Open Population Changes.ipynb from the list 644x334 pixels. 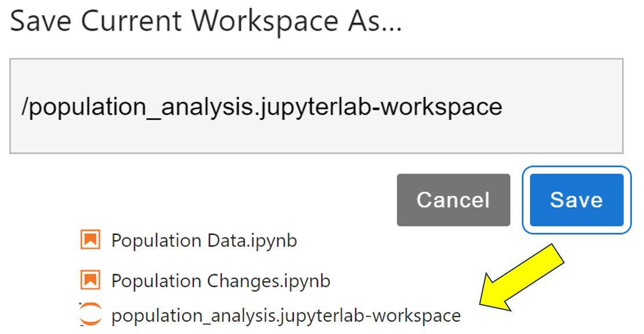point(220,280)
